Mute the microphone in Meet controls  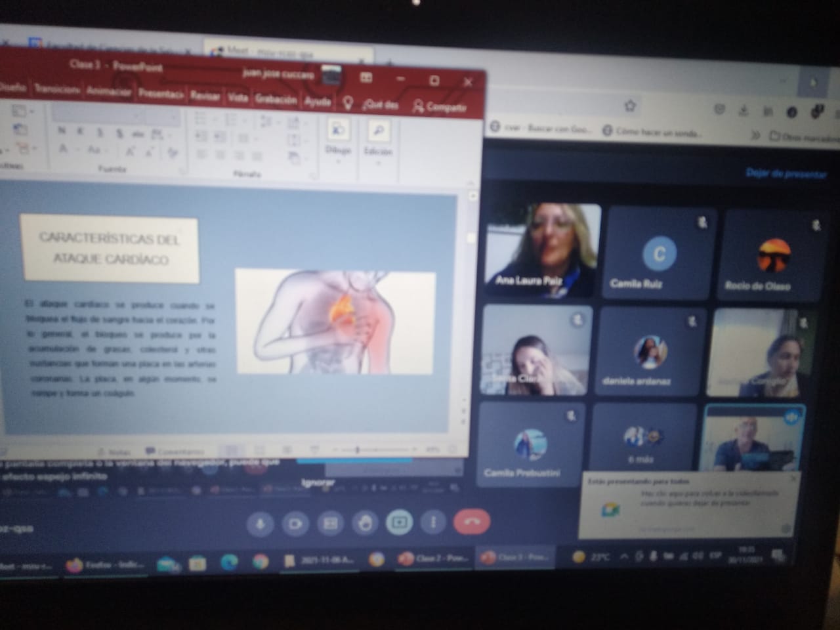[261, 524]
